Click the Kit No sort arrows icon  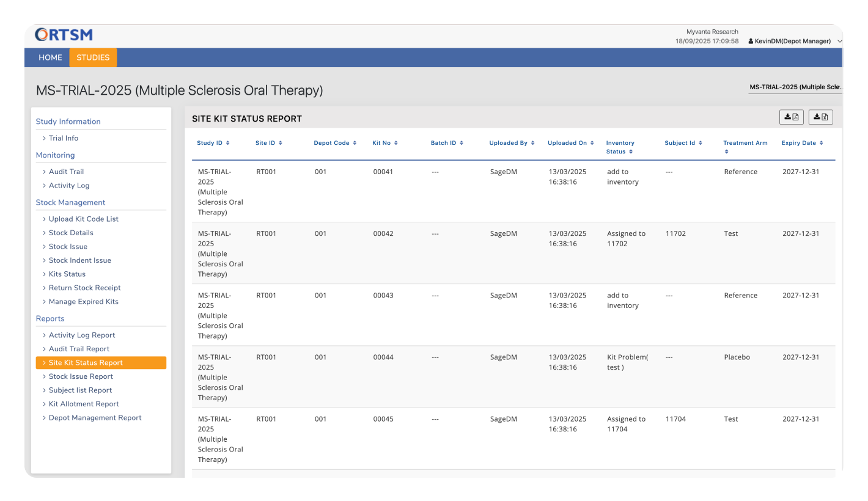[x=396, y=143]
